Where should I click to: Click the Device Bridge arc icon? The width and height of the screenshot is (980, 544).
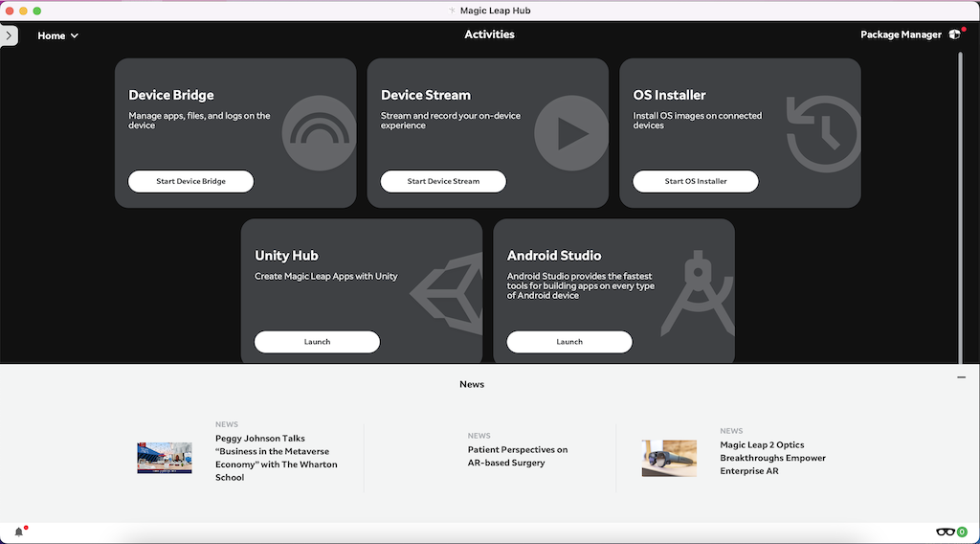319,133
